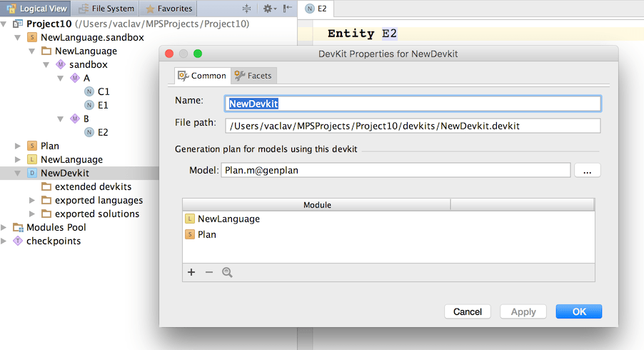The width and height of the screenshot is (644, 350).
Task: Expand the exported languages folder
Action: click(31, 200)
